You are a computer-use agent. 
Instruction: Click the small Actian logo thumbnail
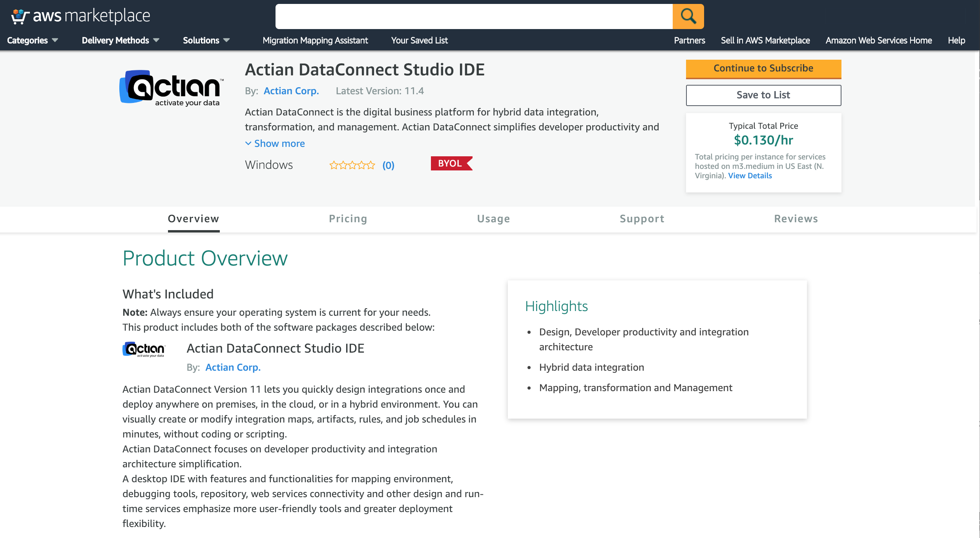point(144,349)
